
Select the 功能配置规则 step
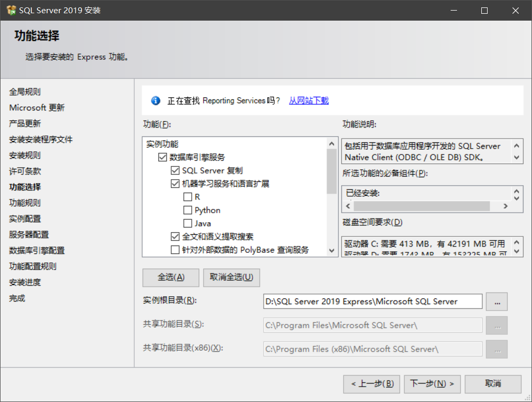[33, 267]
